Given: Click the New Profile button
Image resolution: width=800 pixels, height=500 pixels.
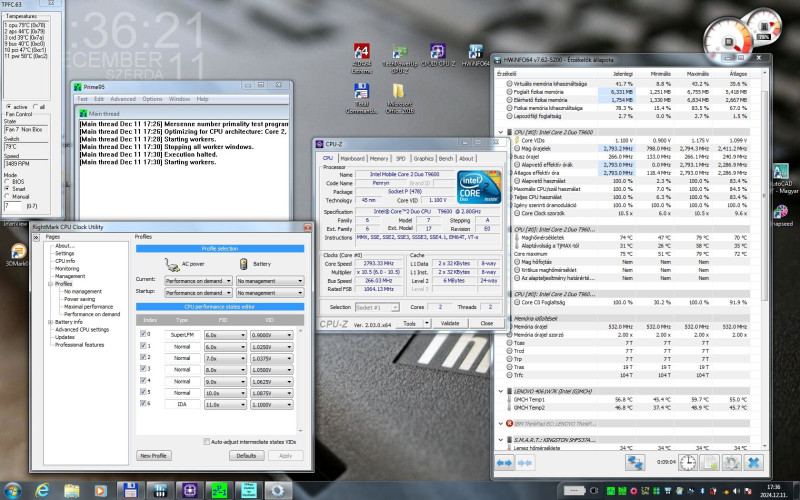Looking at the screenshot, I should pos(154,456).
